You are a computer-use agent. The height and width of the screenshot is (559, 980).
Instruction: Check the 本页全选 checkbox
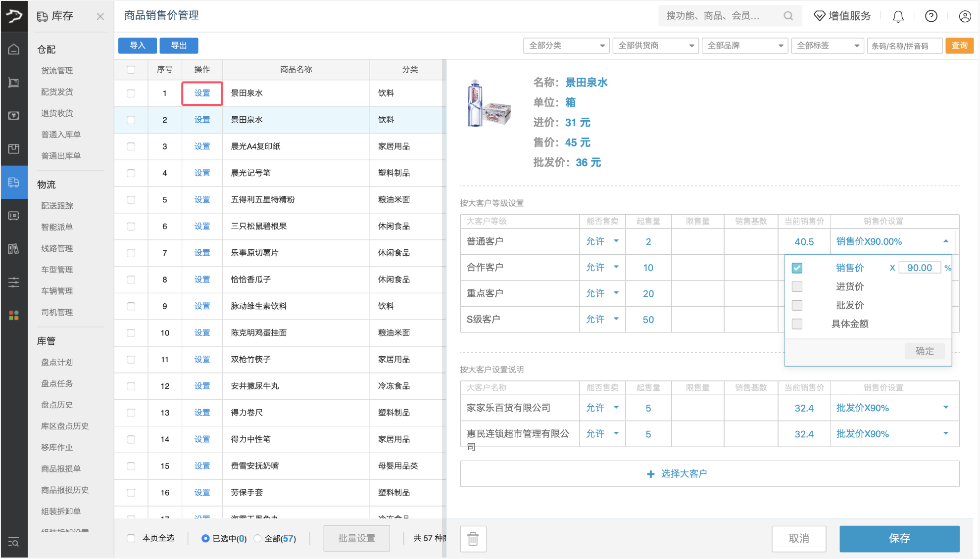click(131, 538)
